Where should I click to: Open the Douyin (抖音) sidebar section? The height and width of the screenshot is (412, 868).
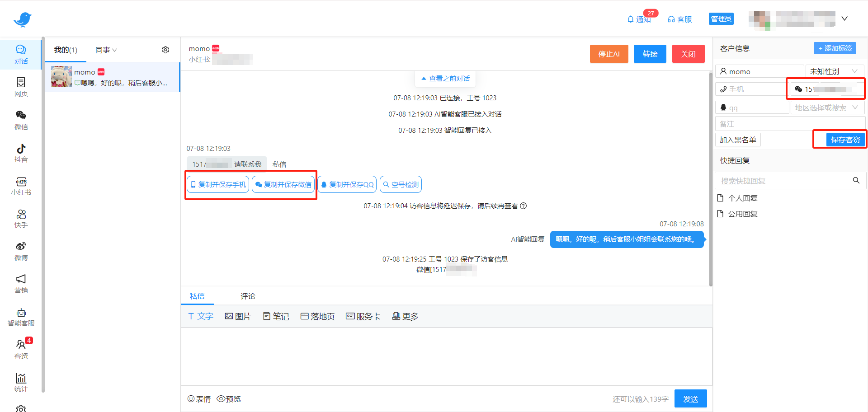pos(21,153)
